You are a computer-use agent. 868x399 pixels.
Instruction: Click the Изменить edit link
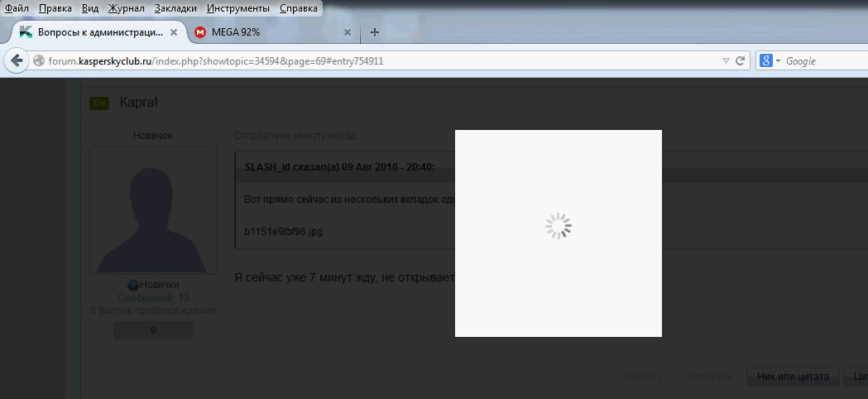coord(709,377)
